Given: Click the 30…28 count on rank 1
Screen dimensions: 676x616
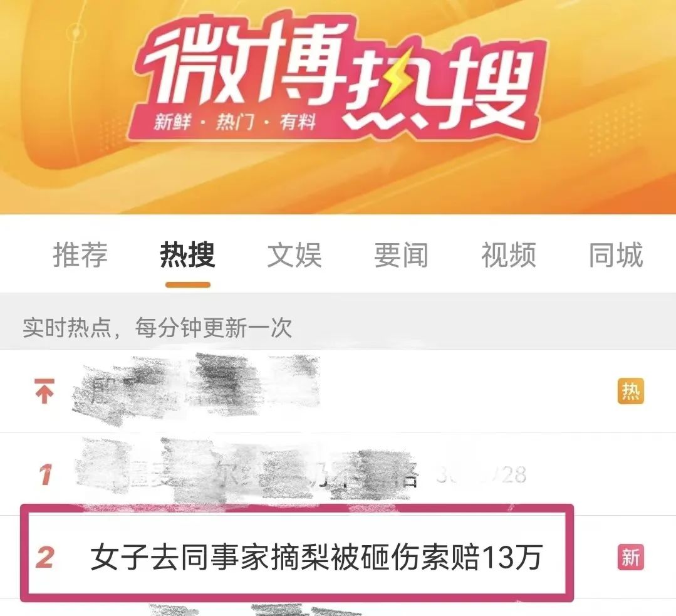Looking at the screenshot, I should [481, 474].
